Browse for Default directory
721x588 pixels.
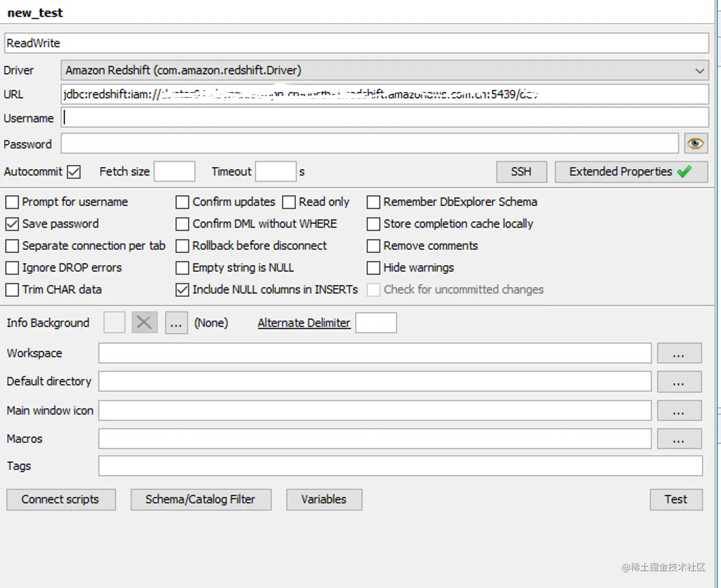coord(679,382)
